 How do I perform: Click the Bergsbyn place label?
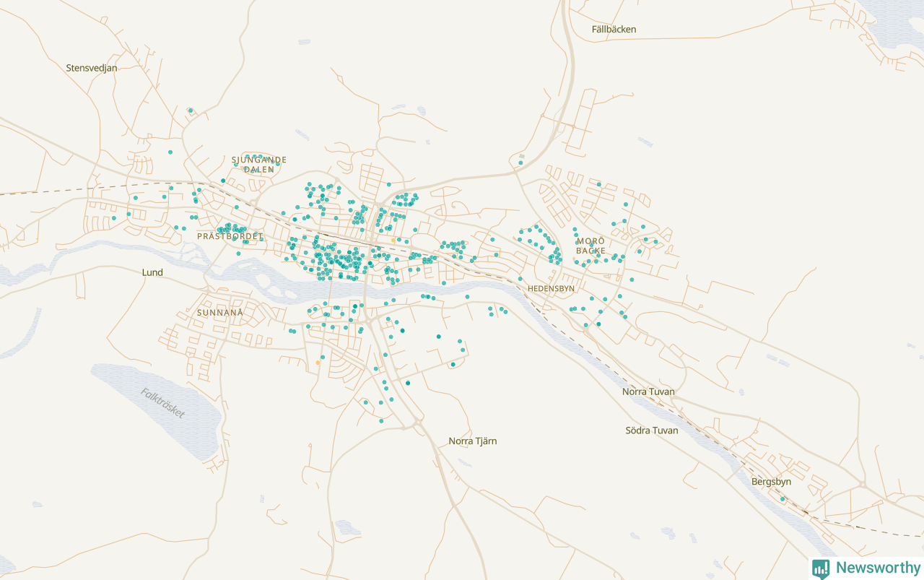(x=771, y=481)
